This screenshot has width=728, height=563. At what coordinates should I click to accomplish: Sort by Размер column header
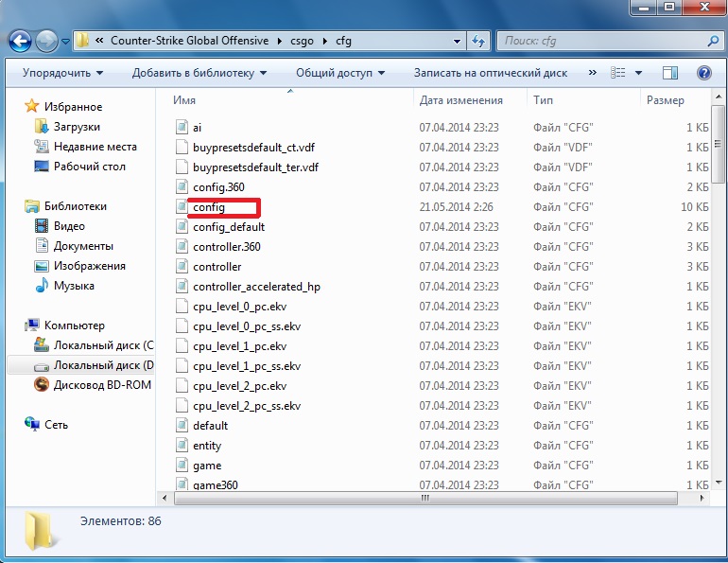[x=666, y=100]
